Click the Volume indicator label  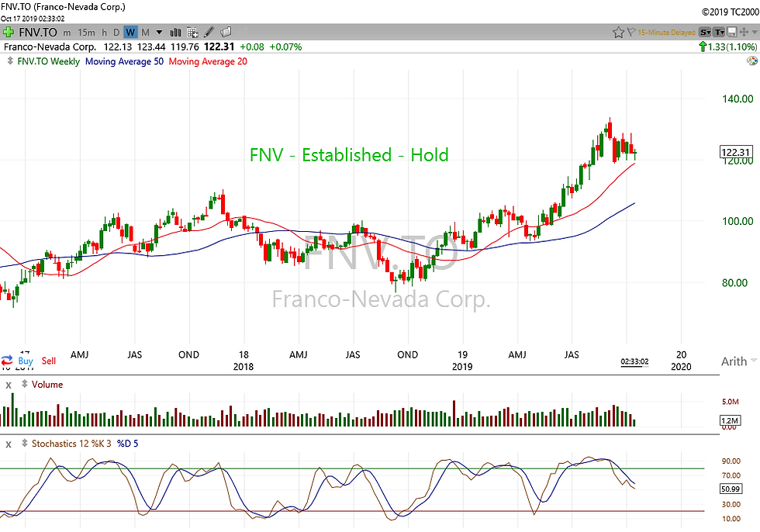tap(47, 384)
